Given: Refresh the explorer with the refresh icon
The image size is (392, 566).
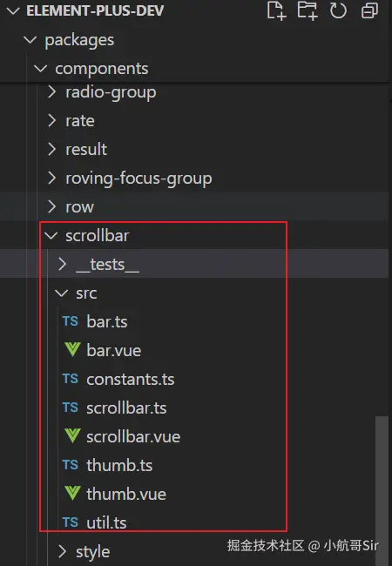Looking at the screenshot, I should (x=338, y=10).
